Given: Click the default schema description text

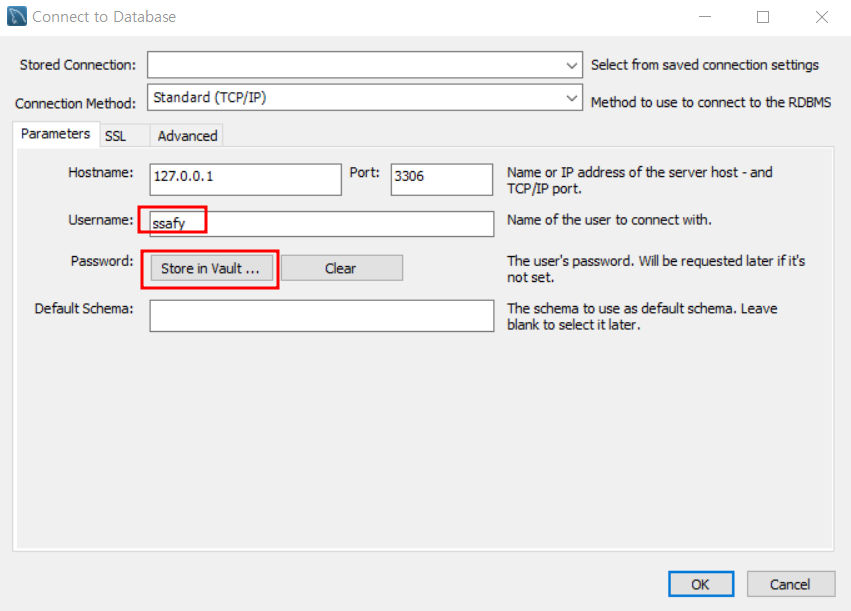Looking at the screenshot, I should click(x=642, y=316).
